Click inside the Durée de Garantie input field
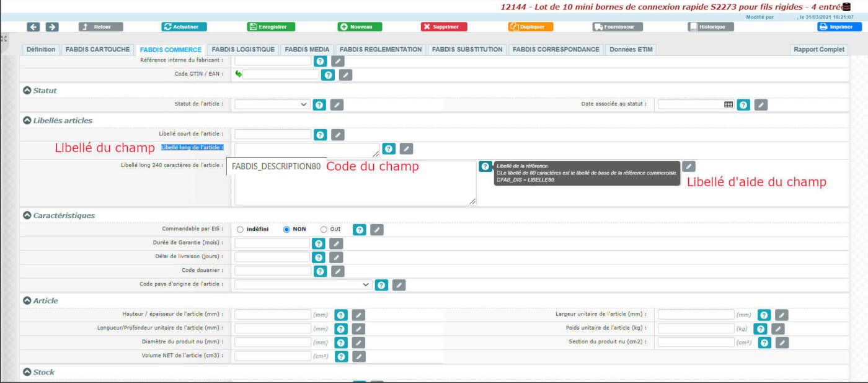The image size is (868, 383). pos(271,243)
